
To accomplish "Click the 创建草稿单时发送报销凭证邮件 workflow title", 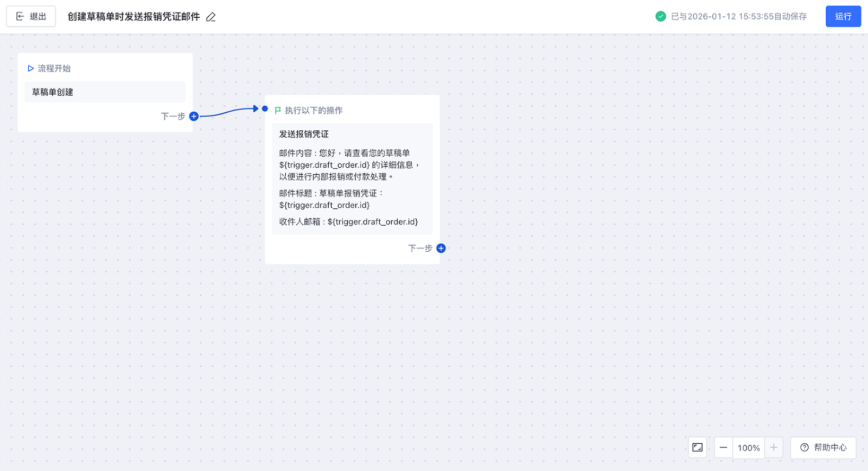I will pos(134,17).
